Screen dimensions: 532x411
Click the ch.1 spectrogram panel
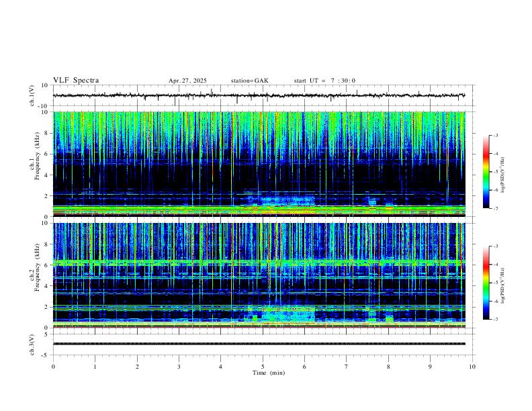(x=259, y=164)
